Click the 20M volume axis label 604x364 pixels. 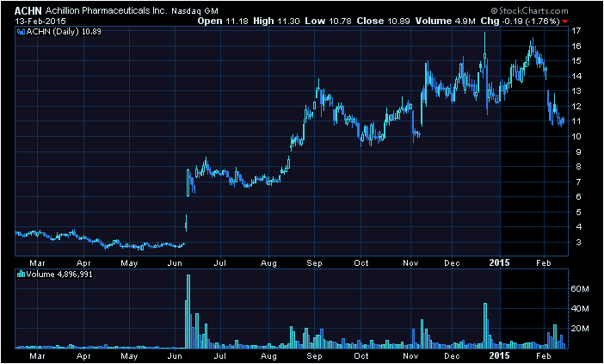point(580,329)
